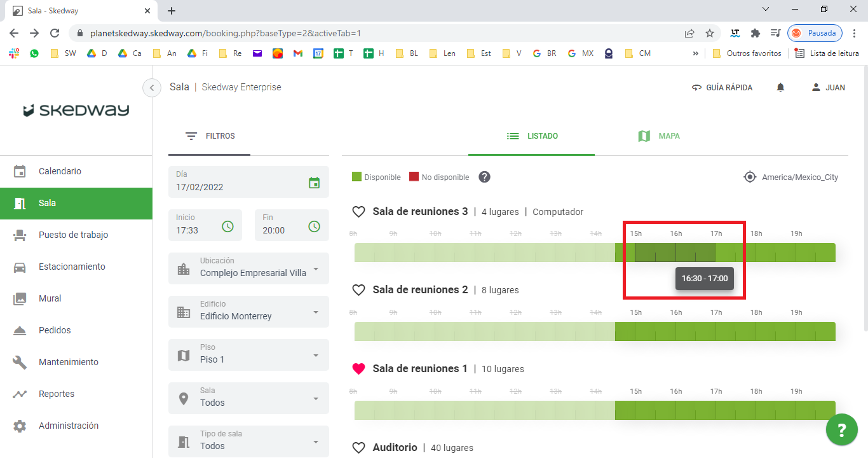868x458 pixels.
Task: Open the calendar date picker icon
Action: point(314,183)
